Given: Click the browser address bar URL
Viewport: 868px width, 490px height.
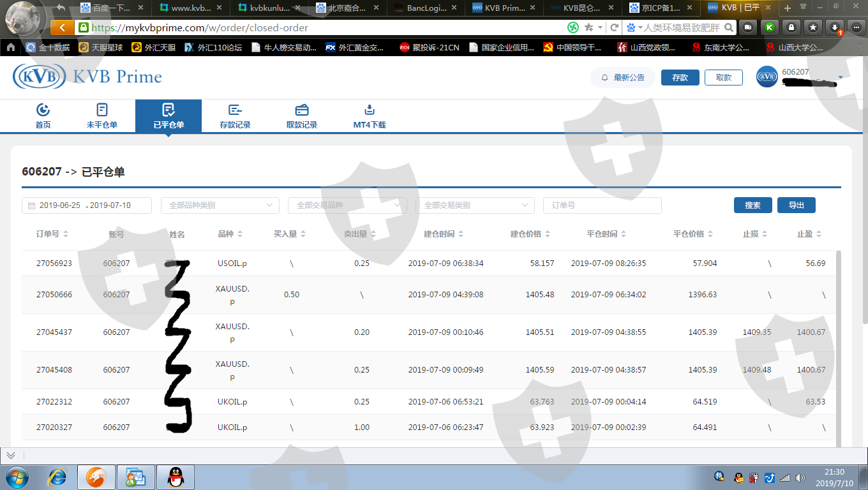Looking at the screenshot, I should click(200, 28).
